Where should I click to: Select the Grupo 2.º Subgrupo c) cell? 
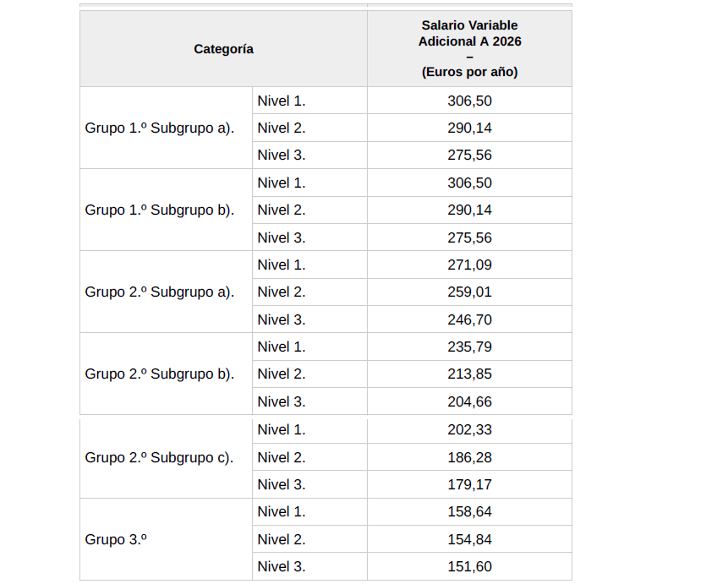click(167, 457)
